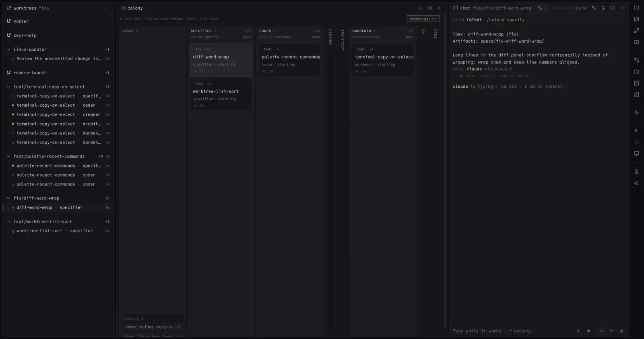Click the chat context usage slider
Viewport: 644px width, 339px height.
tap(562, 8)
